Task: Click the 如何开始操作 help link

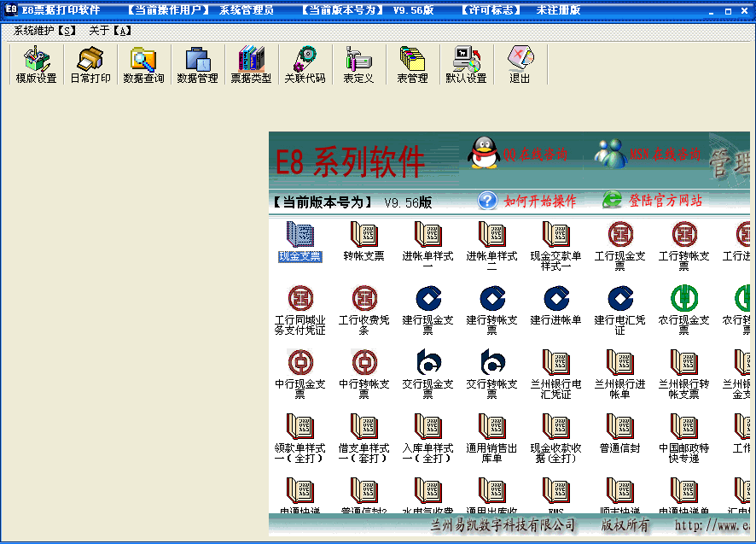Action: (x=527, y=201)
